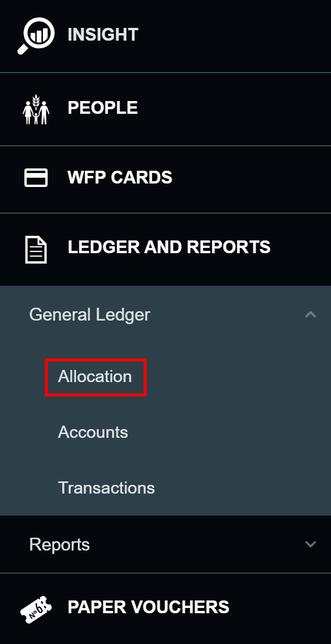Open the Accounts page link

coord(93,432)
